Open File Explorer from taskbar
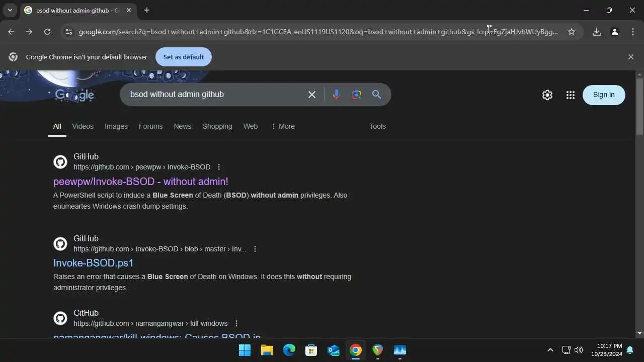Viewport: 644px width, 362px height. pos(267,350)
